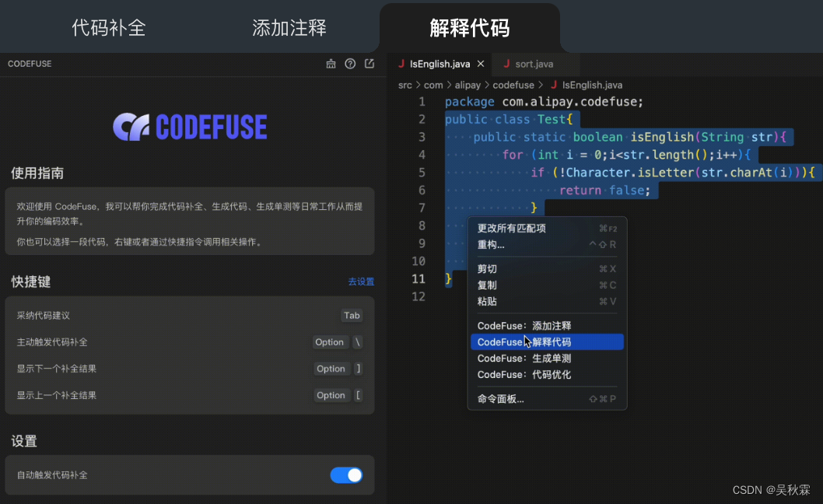Click the backslash key badge
Image resolution: width=823 pixels, height=504 pixels.
tap(358, 341)
